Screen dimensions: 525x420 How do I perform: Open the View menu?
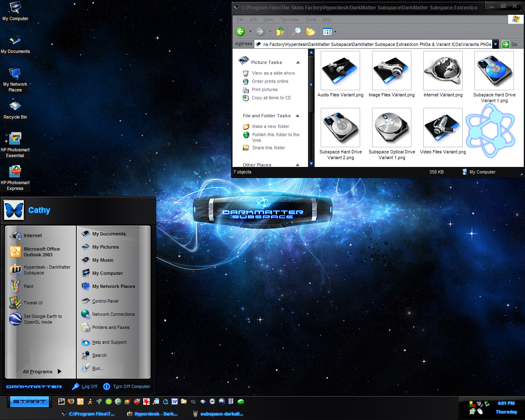click(269, 19)
